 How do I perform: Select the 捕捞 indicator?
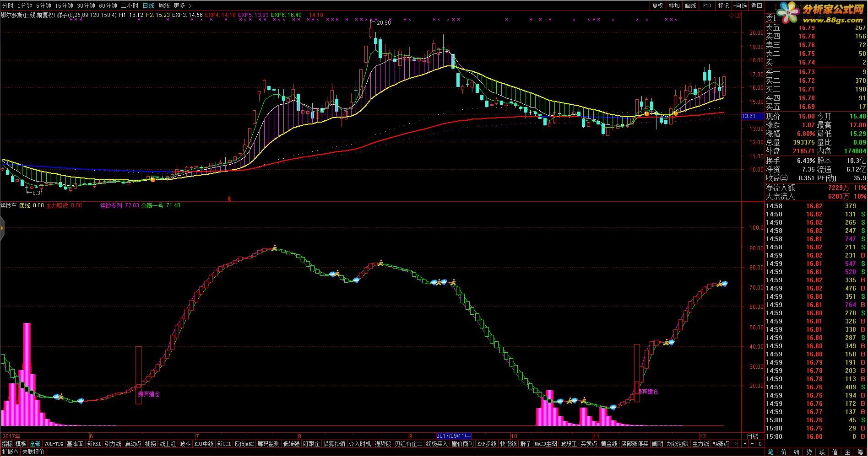151,444
